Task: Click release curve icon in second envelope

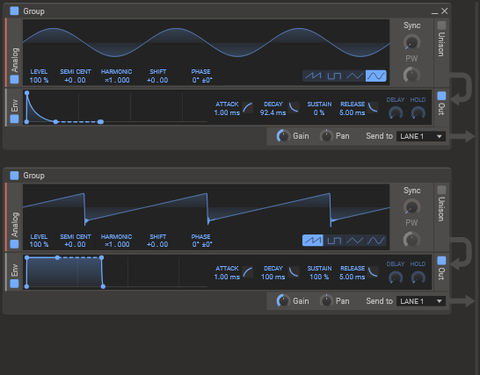Action: click(x=373, y=272)
